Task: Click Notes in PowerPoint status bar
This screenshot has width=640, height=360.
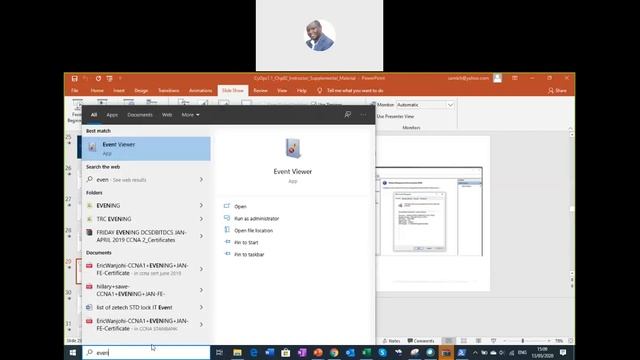Action: (x=391, y=341)
